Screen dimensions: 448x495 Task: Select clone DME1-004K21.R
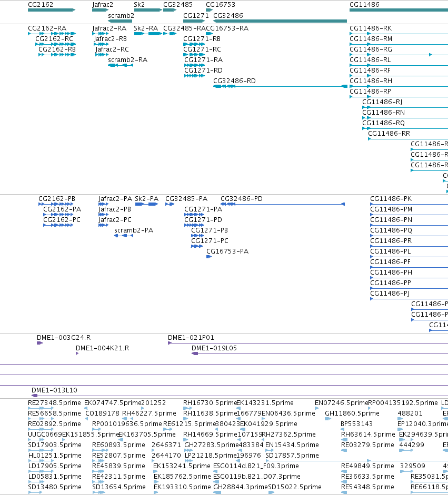tap(77, 353)
